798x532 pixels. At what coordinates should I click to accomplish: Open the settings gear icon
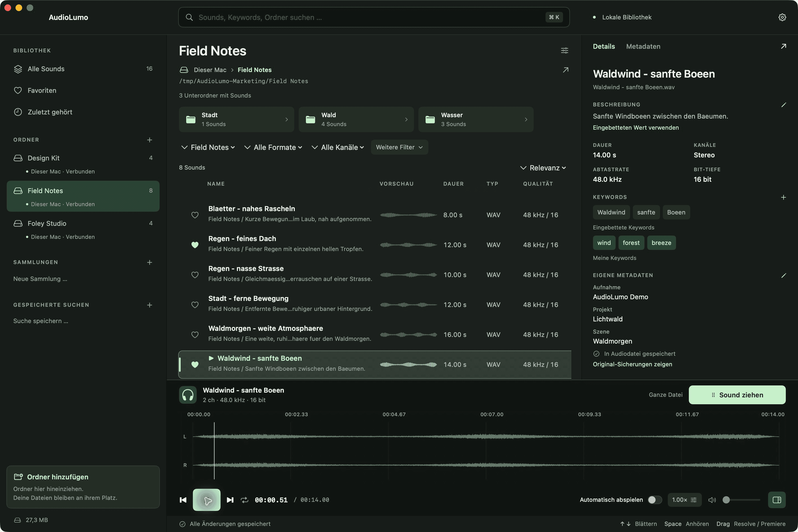782,17
